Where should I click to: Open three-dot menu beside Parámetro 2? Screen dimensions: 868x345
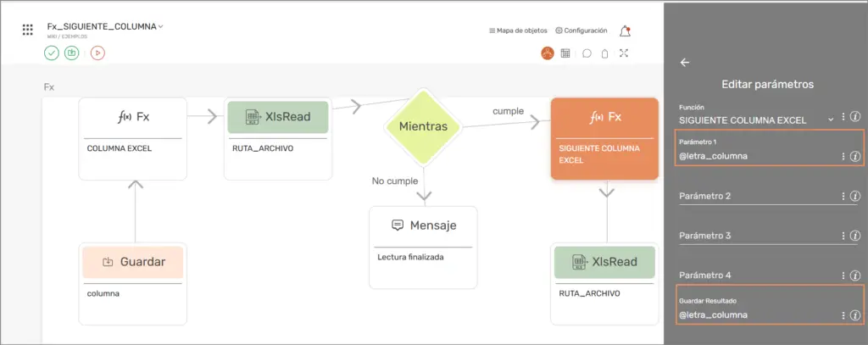click(x=843, y=196)
